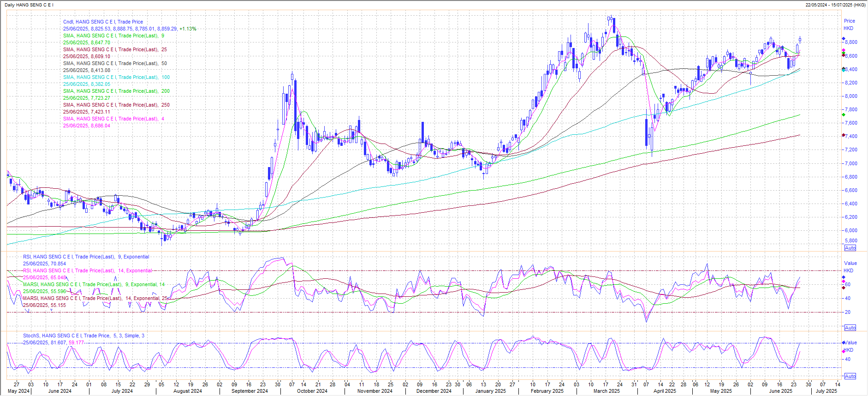The height and width of the screenshot is (396, 868).
Task: Select the RSI 9 Exponential legend label
Action: [x=86, y=257]
